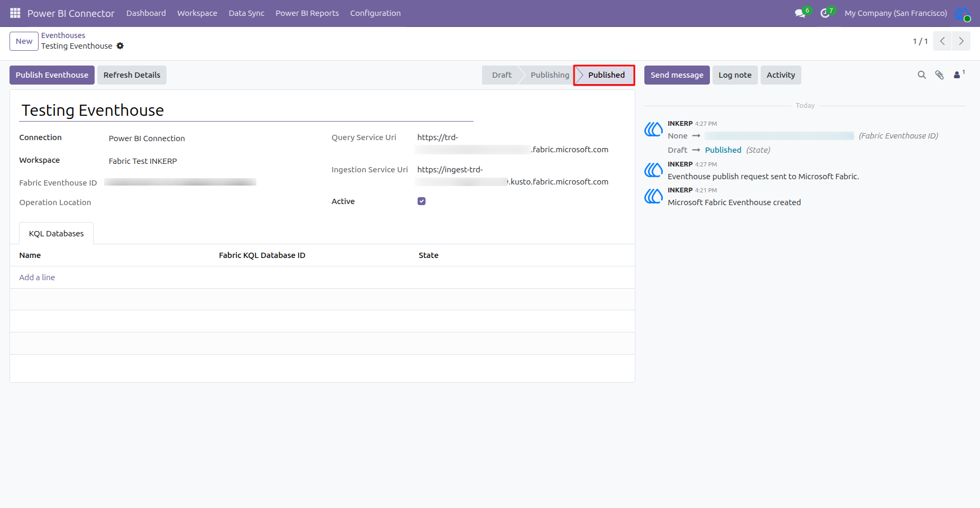Viewport: 980px width, 508px height.
Task: Open the company switcher My Company (San Francisco)
Action: 895,13
